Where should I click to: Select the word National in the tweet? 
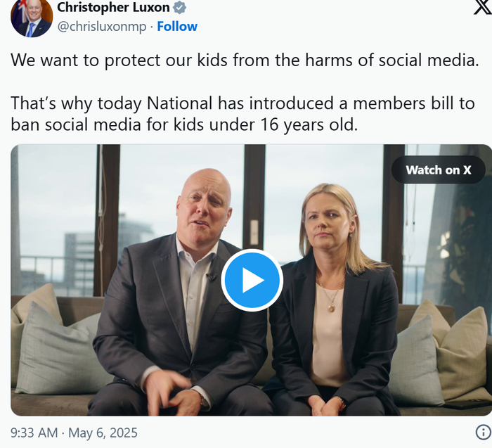tap(179, 103)
